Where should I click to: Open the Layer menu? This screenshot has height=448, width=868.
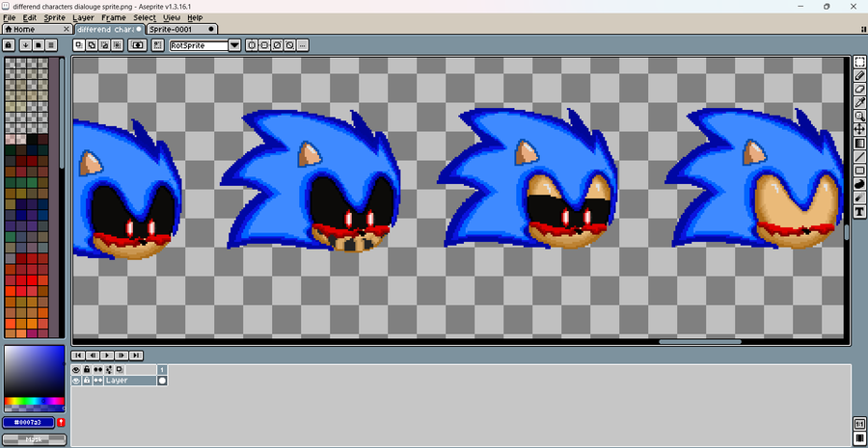pyautogui.click(x=84, y=17)
